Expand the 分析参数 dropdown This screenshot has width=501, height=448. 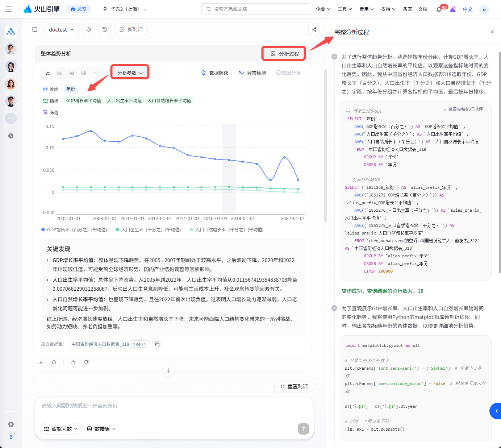point(130,73)
